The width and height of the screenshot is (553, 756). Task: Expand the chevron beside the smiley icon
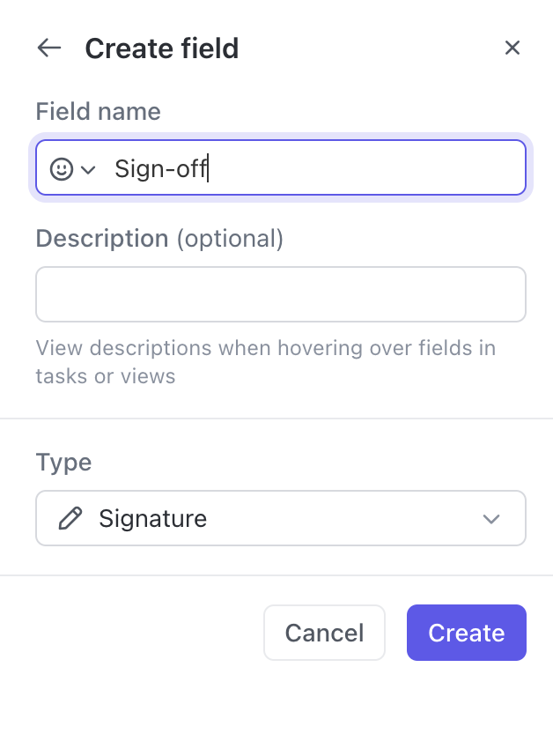(x=88, y=170)
